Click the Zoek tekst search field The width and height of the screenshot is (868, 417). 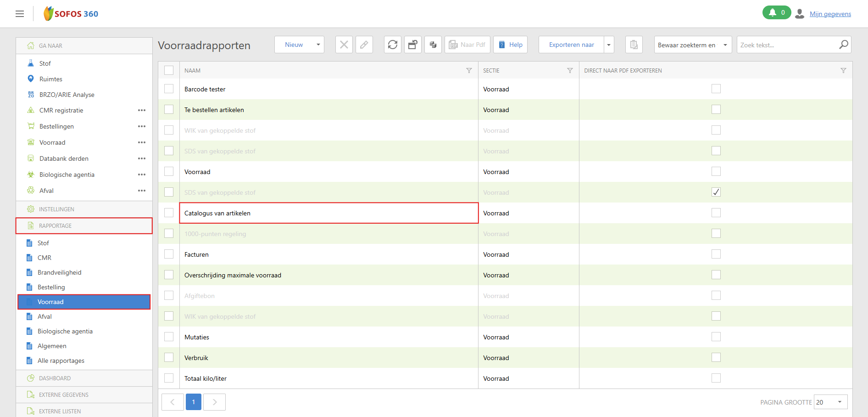787,45
